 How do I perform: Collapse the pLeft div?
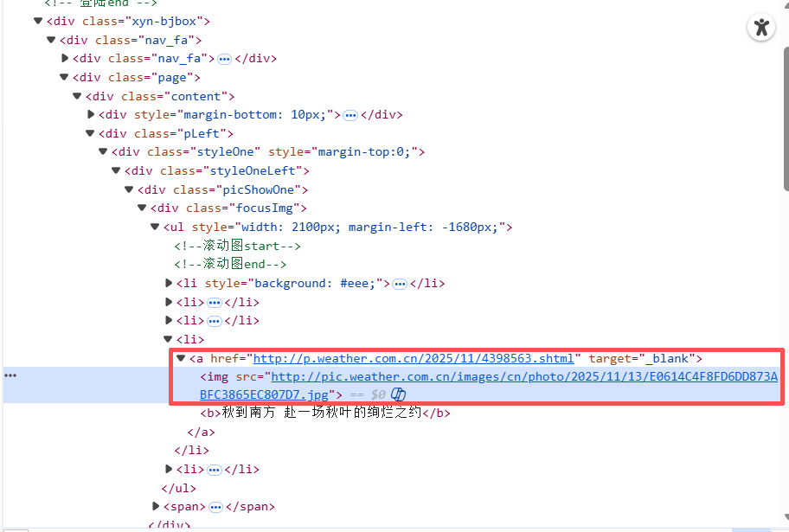pos(90,133)
